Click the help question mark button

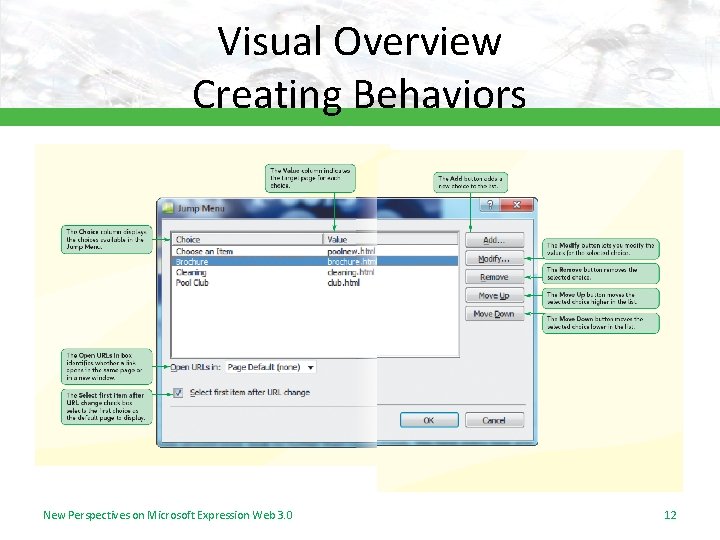(490, 205)
